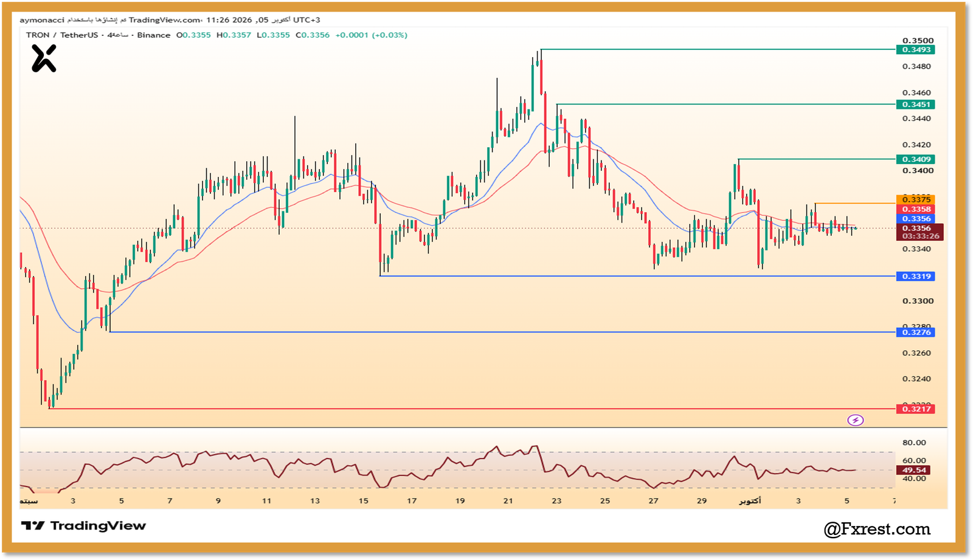This screenshot has width=973, height=560.
Task: Click the أكتوبر month label on date axis
Action: point(750,501)
